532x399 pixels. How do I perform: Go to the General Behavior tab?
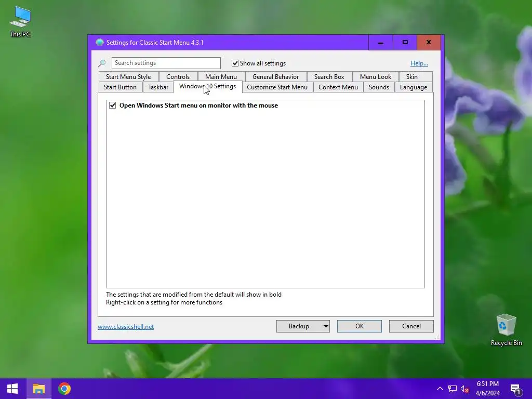click(x=275, y=77)
